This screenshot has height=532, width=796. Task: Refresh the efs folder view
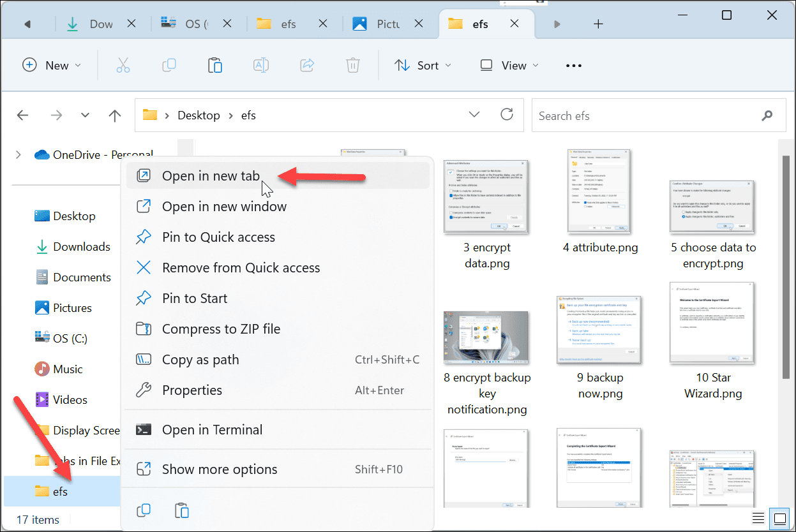click(x=507, y=115)
